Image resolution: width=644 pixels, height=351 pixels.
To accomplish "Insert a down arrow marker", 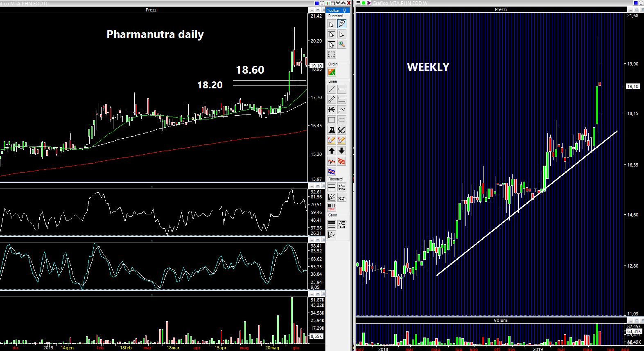I will coord(342,151).
